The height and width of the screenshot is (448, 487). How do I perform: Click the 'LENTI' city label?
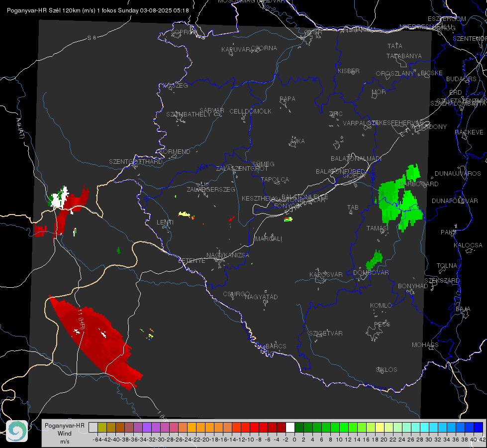165,223
